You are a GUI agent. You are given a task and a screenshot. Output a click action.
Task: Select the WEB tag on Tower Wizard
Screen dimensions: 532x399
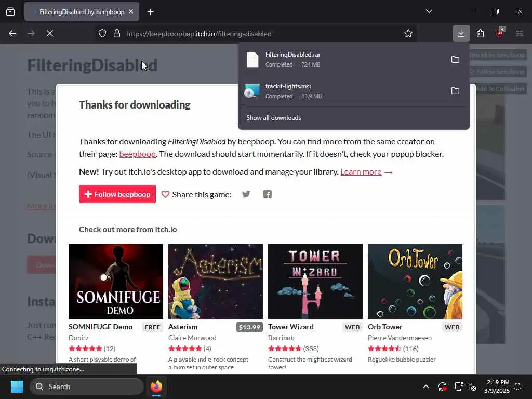click(x=352, y=327)
